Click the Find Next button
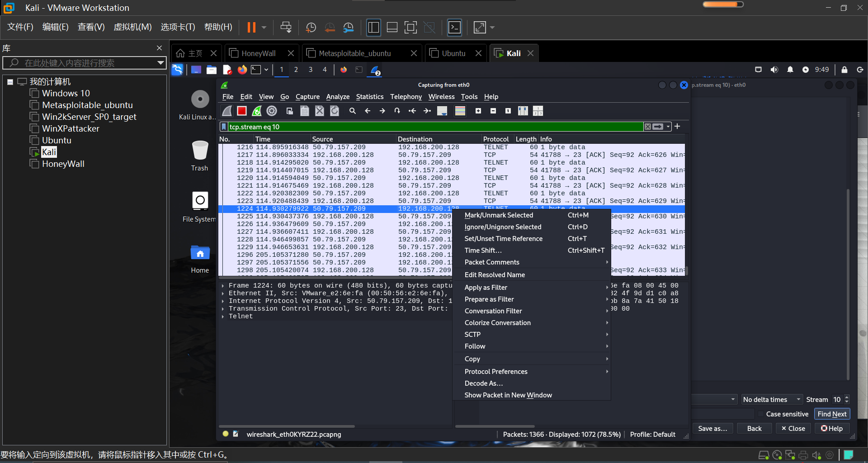The image size is (868, 463). point(832,414)
